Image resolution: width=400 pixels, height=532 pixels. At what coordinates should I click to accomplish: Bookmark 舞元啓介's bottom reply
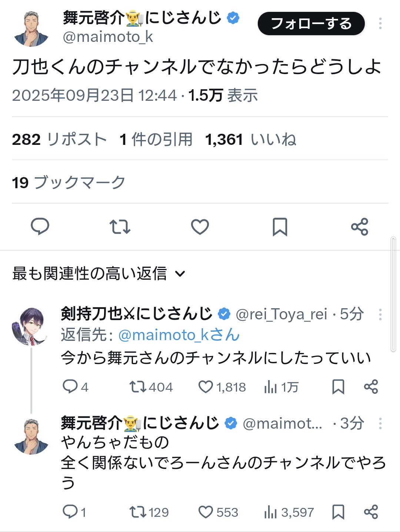338,512
